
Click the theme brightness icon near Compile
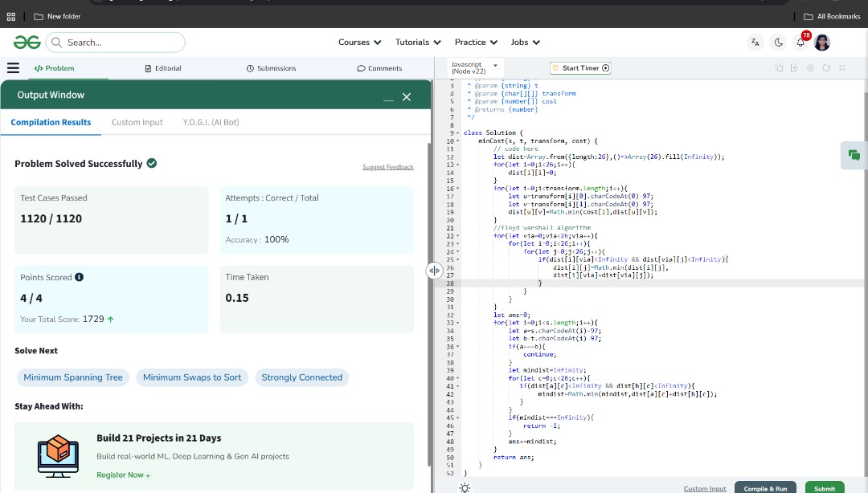[465, 487]
